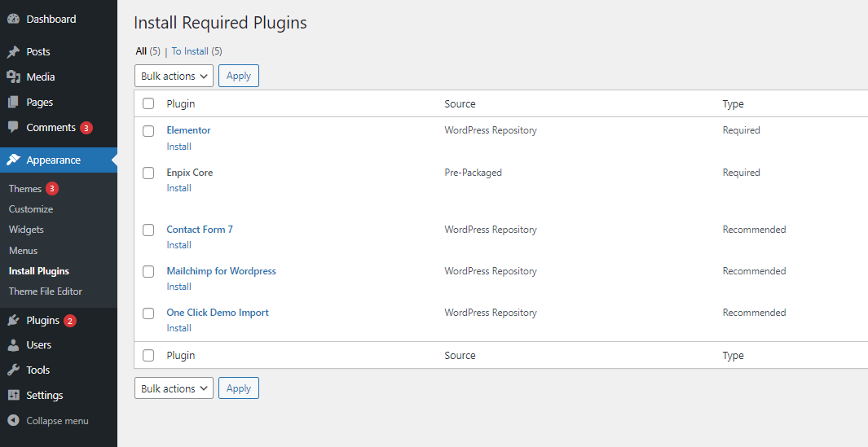
Task: Click the bottom Apply button
Action: tap(239, 388)
